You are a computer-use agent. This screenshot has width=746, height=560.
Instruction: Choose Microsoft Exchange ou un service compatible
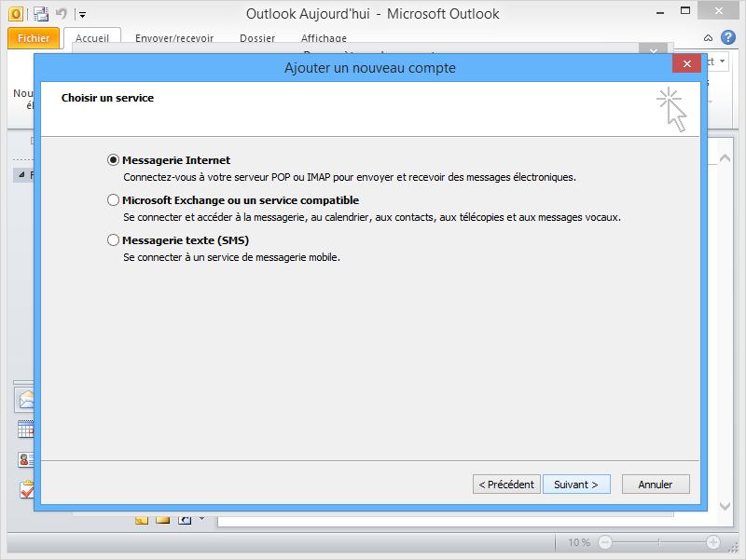pyautogui.click(x=113, y=199)
